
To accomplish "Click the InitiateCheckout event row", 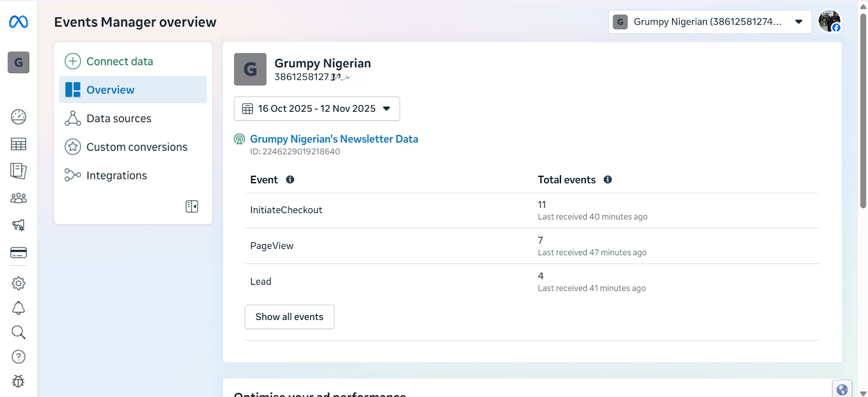I will (x=532, y=210).
